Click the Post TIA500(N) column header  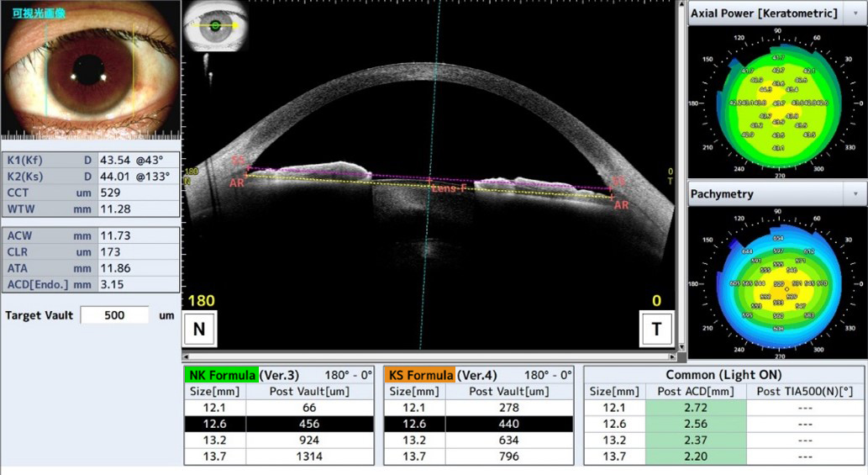click(x=805, y=392)
